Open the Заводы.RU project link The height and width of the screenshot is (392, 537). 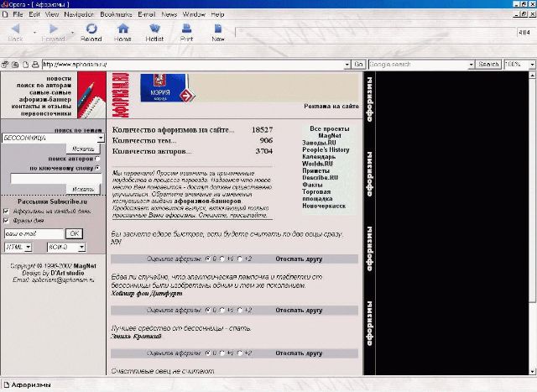pyautogui.click(x=319, y=143)
